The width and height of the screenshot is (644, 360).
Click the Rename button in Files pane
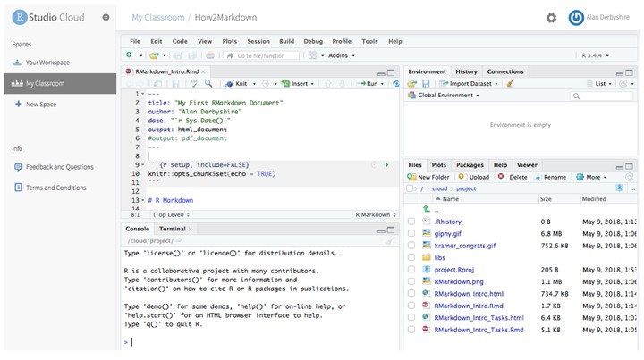point(550,177)
